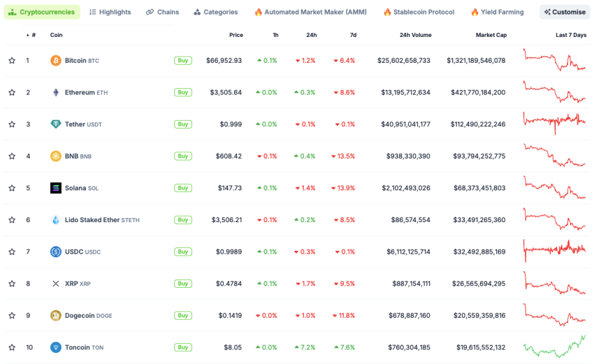
Task: Click Tether's Last 7 Days sparkline chart
Action: coord(555,122)
